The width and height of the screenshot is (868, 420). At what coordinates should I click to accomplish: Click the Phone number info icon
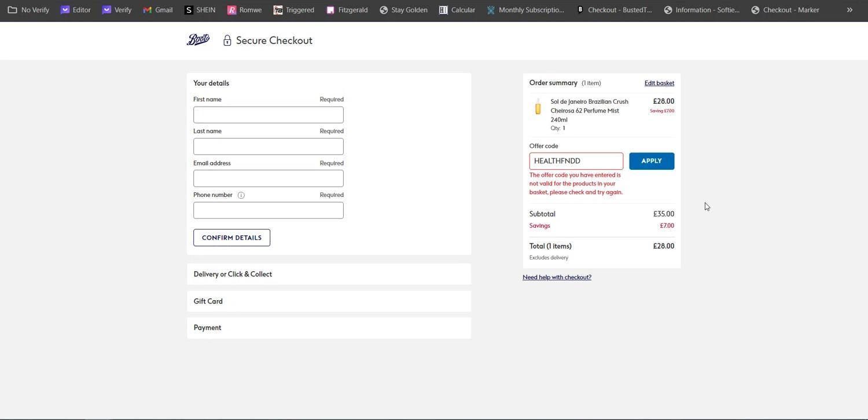click(x=241, y=195)
